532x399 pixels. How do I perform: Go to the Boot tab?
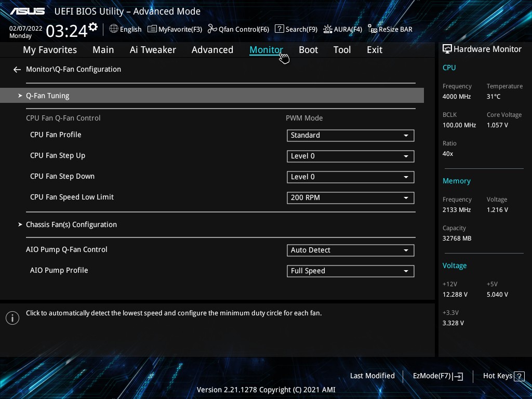point(308,50)
